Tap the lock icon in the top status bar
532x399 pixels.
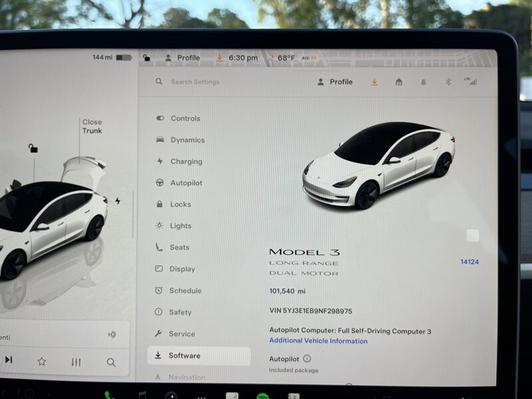tap(146, 58)
